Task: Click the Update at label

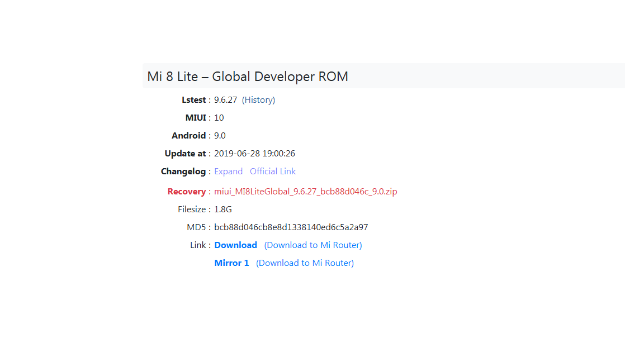Action: [x=185, y=154]
